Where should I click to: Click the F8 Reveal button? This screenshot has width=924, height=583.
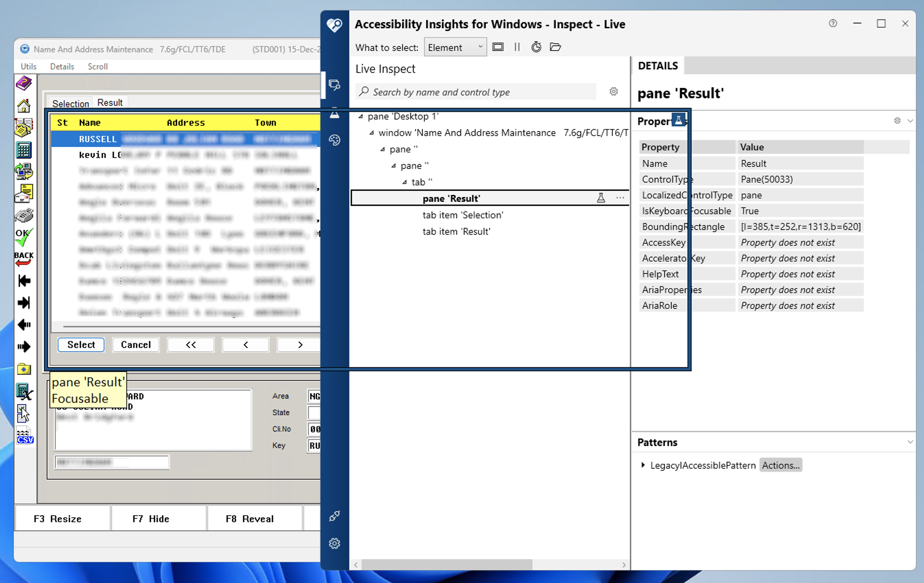[255, 518]
